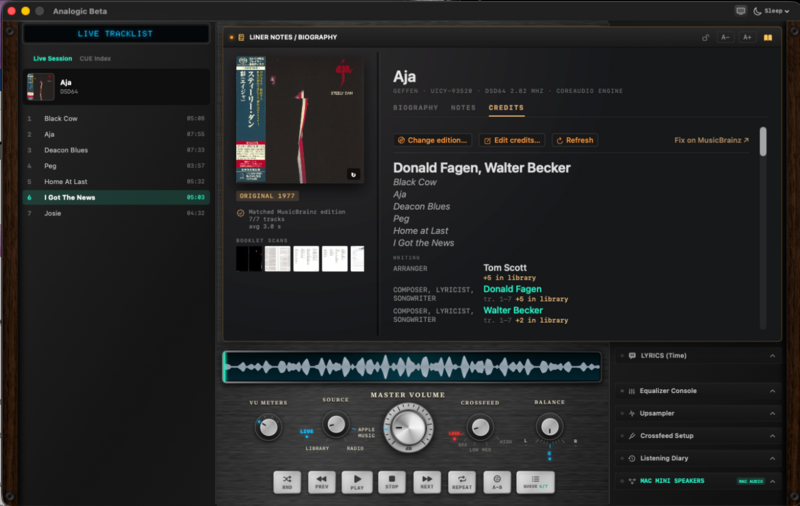Click the Crossfeed knob
The width and height of the screenshot is (800, 506).
(x=480, y=427)
